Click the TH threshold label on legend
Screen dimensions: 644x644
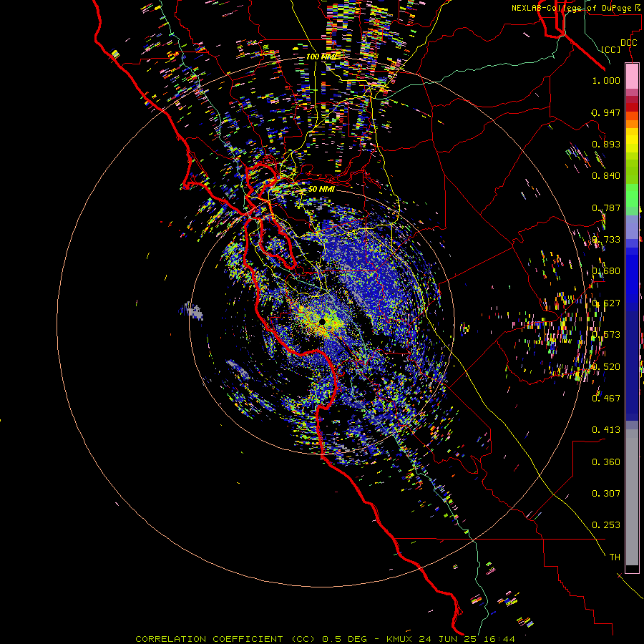tap(615, 557)
